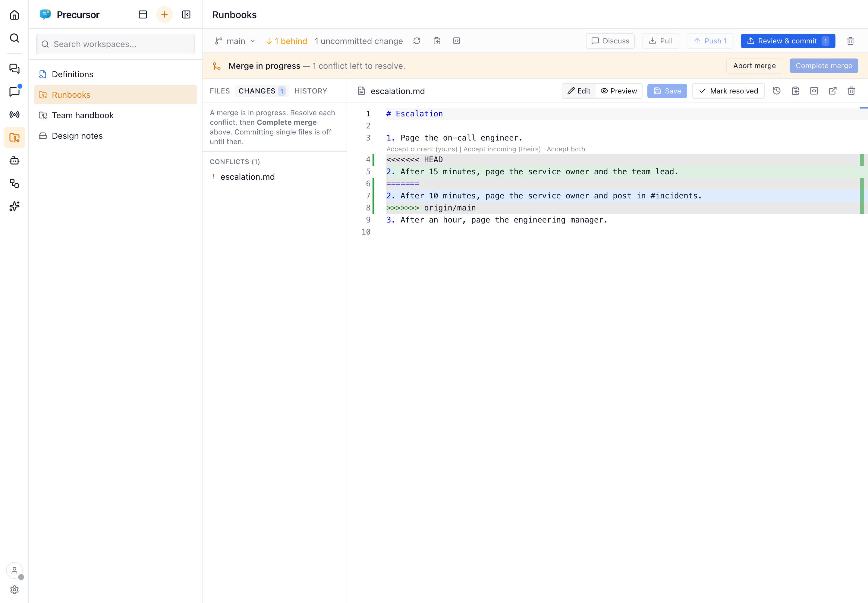Click the Pull button
Image resolution: width=868 pixels, height=603 pixels.
tap(660, 41)
